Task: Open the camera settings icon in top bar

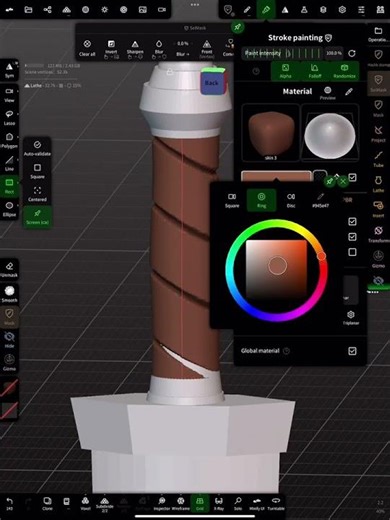Action: 162,9
